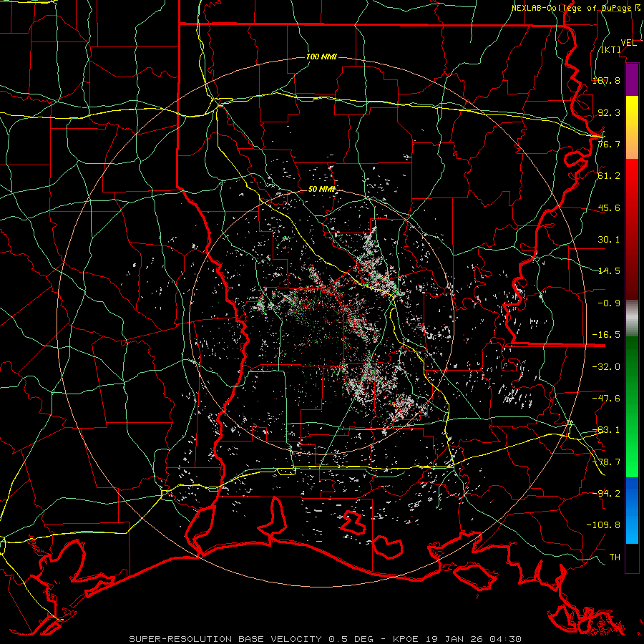This screenshot has width=644, height=644.
Task: Select the -0.9 velocity scale value
Action: click(609, 303)
